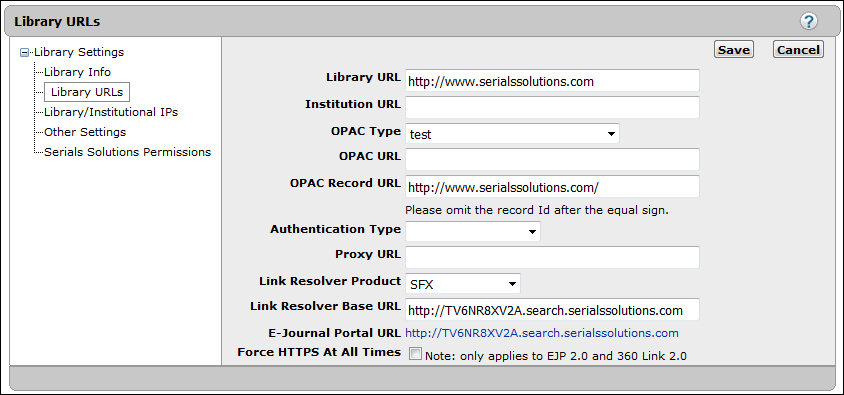Focus the Institution URL input field
This screenshot has height=395, width=844.
click(552, 107)
